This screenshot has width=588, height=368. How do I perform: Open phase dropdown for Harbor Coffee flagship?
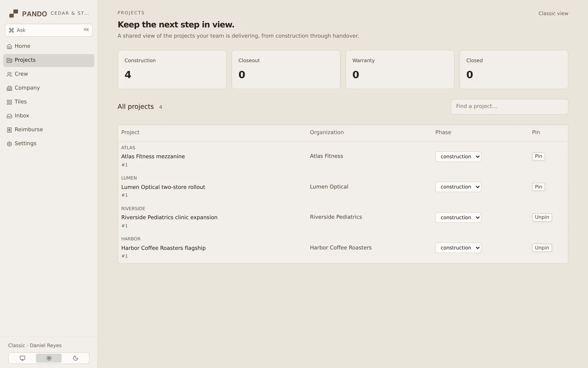click(x=458, y=248)
